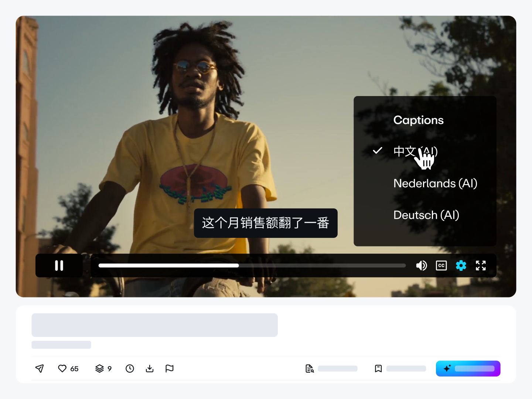Switch captions to Deutsch (AI)

(x=426, y=215)
